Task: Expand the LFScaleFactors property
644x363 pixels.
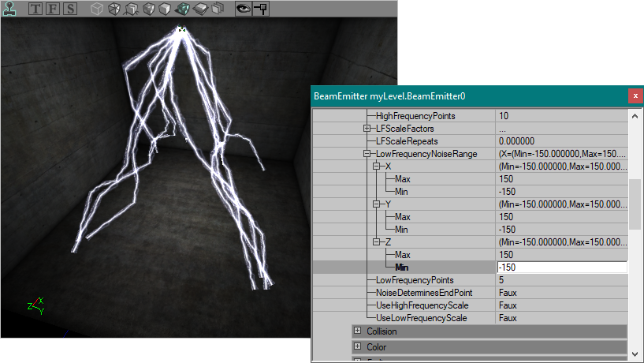Action: (x=367, y=129)
